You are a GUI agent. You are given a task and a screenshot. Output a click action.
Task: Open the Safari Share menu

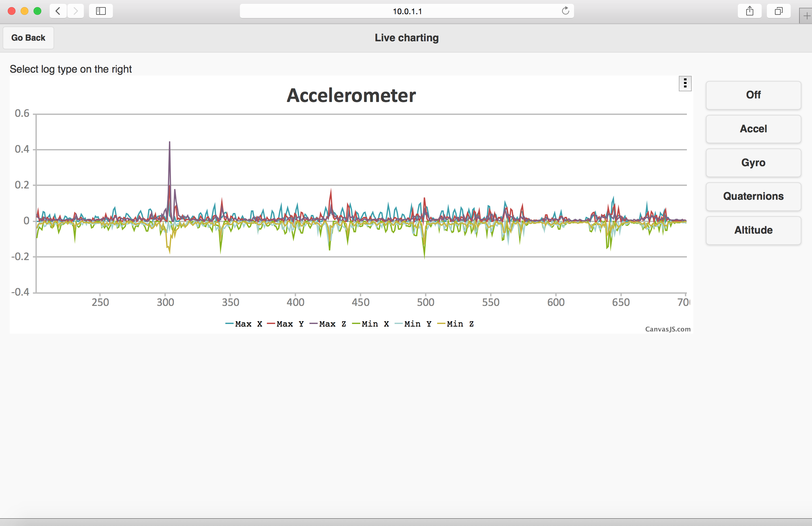(x=749, y=11)
